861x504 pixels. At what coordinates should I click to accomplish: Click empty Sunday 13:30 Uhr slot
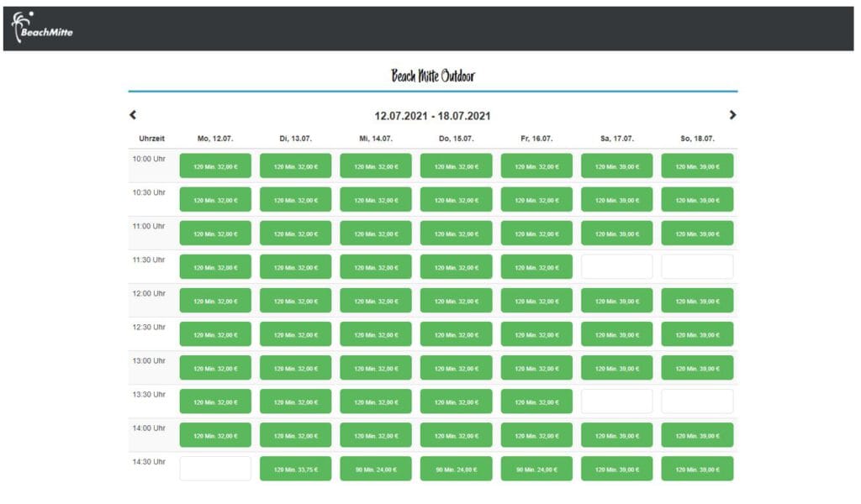click(x=697, y=402)
